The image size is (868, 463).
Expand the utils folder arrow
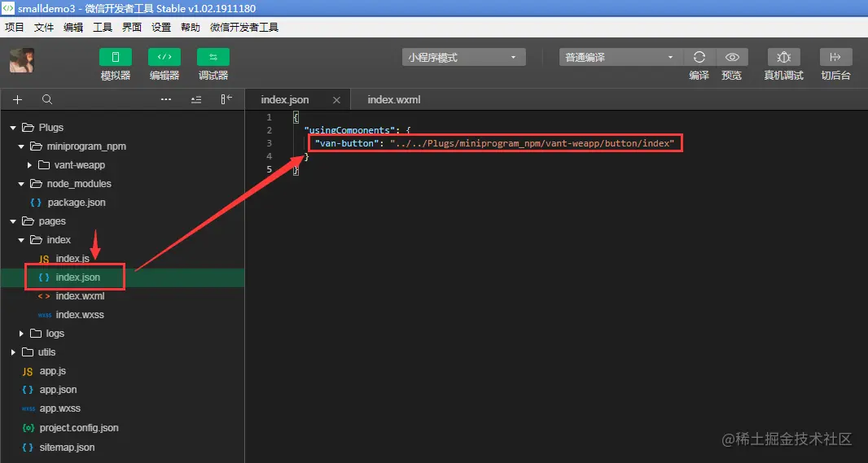(13, 352)
